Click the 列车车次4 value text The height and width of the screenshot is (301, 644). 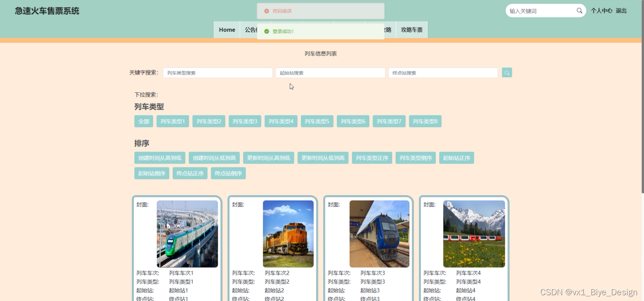468,273
